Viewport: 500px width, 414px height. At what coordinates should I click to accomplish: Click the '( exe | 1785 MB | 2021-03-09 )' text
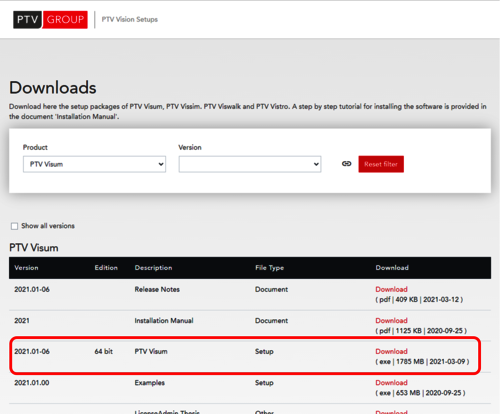click(x=422, y=361)
